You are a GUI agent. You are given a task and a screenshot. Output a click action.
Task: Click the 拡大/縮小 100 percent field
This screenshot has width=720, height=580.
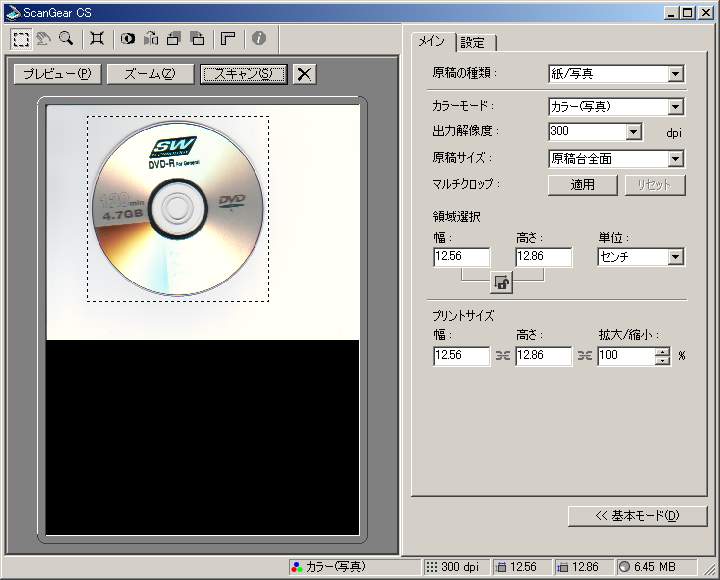626,356
